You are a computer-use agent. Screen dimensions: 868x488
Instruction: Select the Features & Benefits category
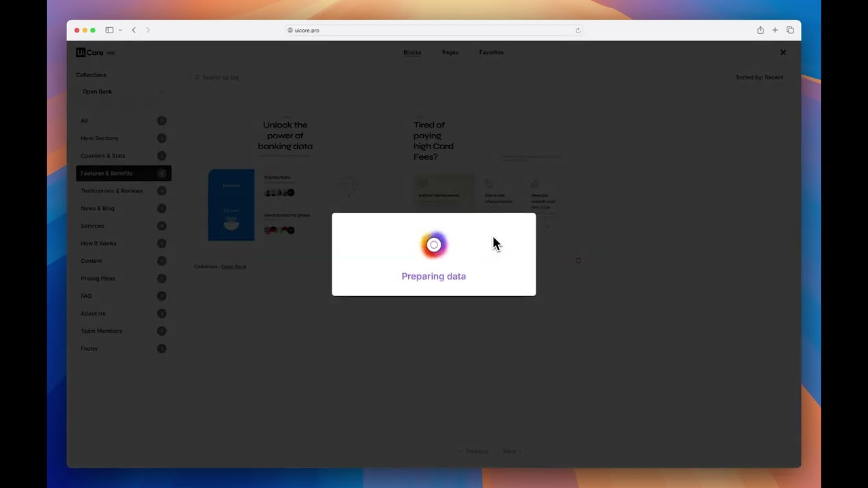(123, 174)
